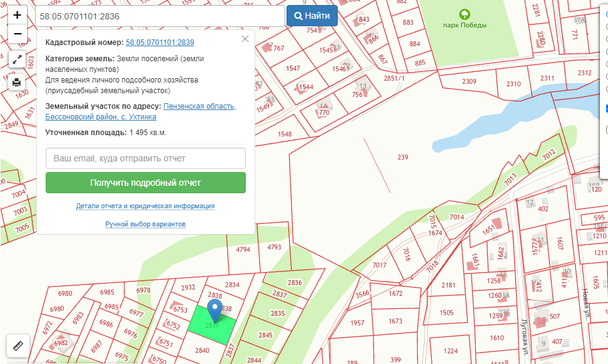This screenshot has height=364, width=608.
Task: Click parcel 239 on the map
Action: [402, 157]
